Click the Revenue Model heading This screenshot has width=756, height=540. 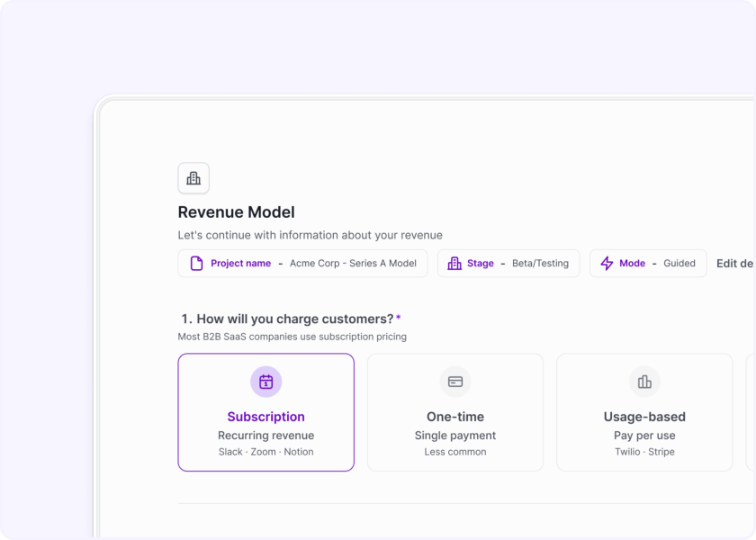[237, 212]
